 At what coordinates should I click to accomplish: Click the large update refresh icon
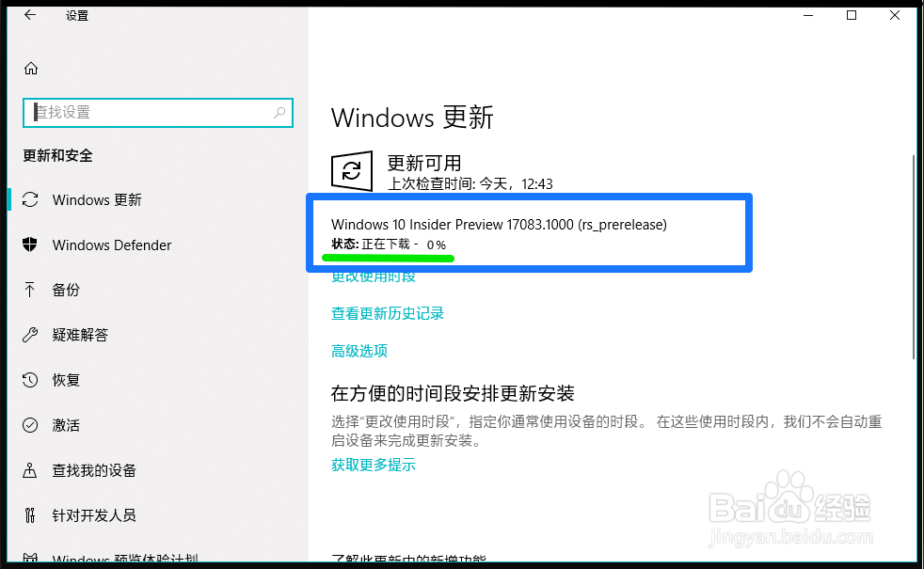[x=352, y=171]
